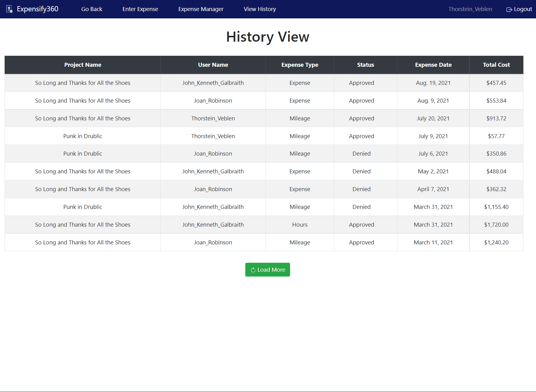
Task: Click the Expense Type column header
Action: [300, 65]
